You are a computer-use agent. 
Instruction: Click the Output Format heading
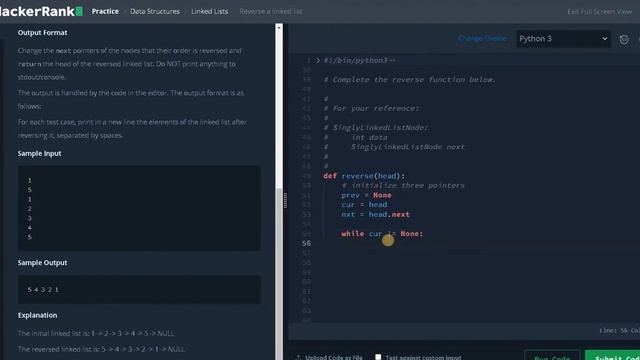[42, 33]
